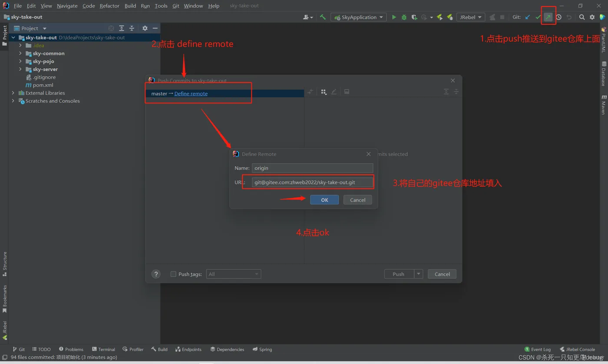The image size is (608, 364).
Task: Open the Spring tool window tab
Action: coord(262,349)
